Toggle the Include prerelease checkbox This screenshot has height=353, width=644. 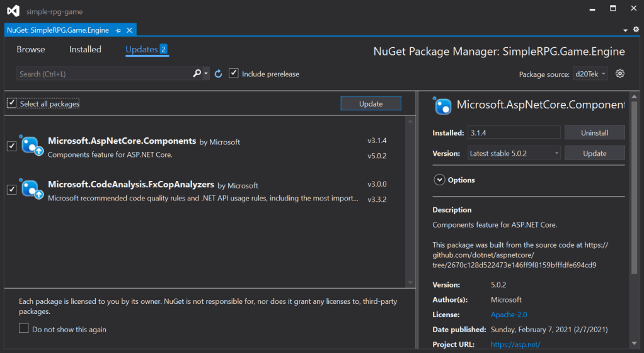click(234, 74)
